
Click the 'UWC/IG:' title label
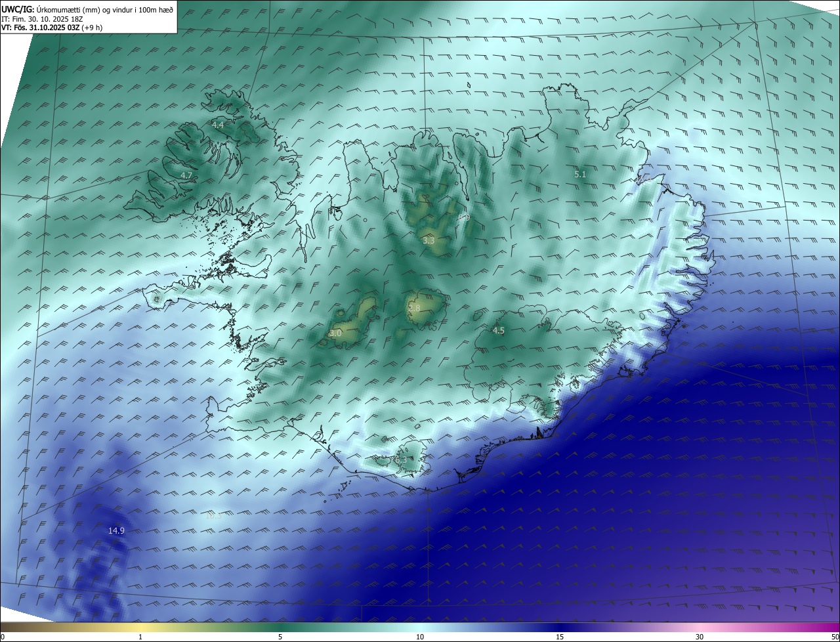[x=18, y=9]
